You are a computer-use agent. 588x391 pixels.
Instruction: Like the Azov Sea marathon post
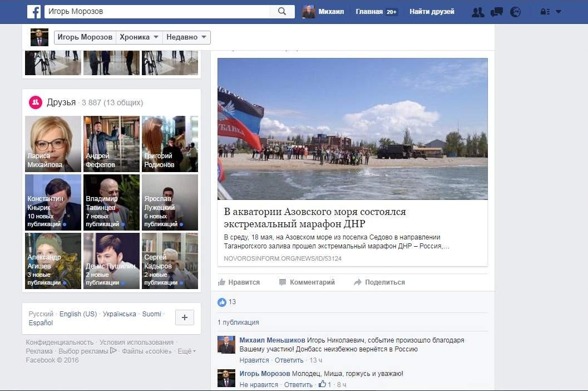[x=239, y=282]
